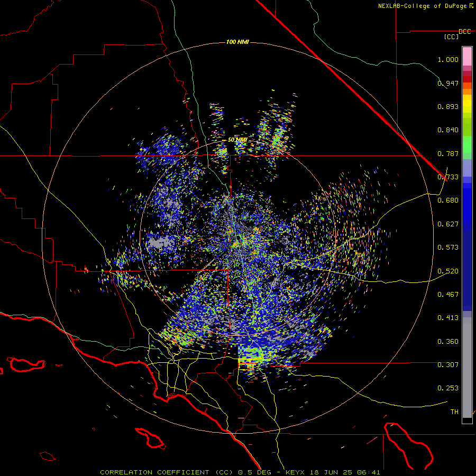Screen dimensions: 476x476
Task: Click the 0.360 scale value
Action: click(x=448, y=342)
